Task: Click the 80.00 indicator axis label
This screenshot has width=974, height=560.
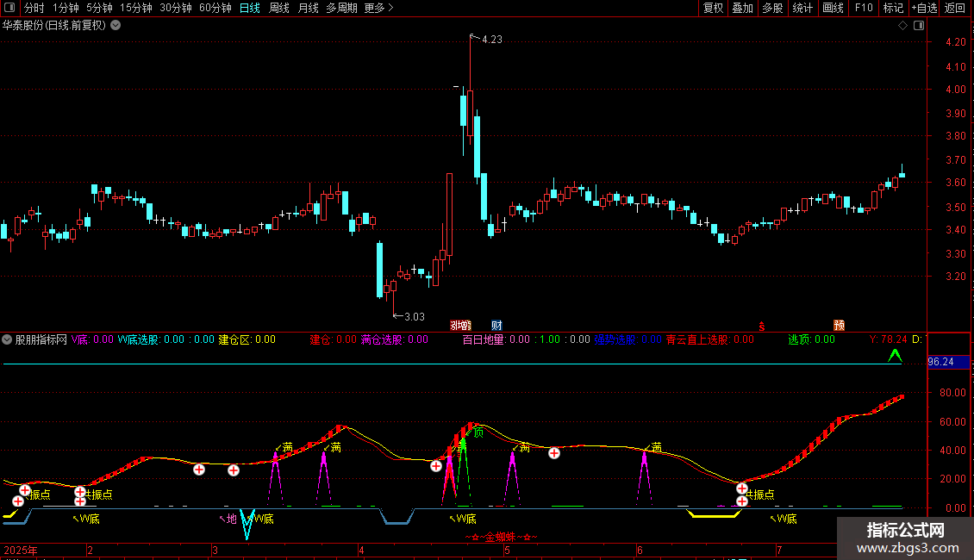Action: coord(952,393)
